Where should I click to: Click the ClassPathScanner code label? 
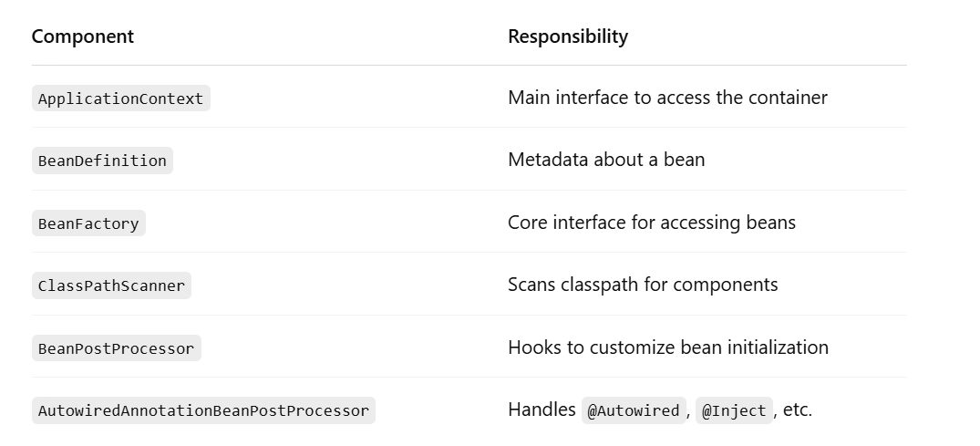111,285
